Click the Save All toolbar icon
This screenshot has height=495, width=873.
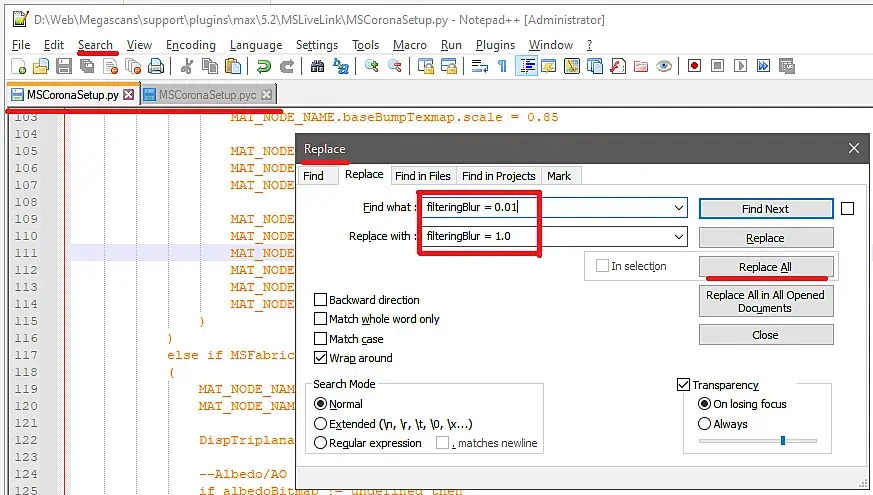[x=87, y=66]
